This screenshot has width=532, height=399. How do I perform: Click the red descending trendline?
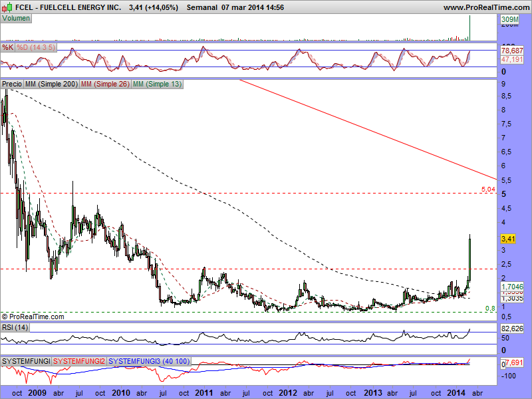click(x=368, y=129)
